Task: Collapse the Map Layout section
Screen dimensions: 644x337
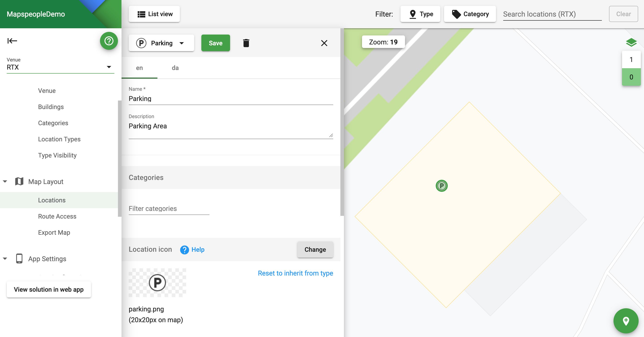Action: pyautogui.click(x=5, y=181)
